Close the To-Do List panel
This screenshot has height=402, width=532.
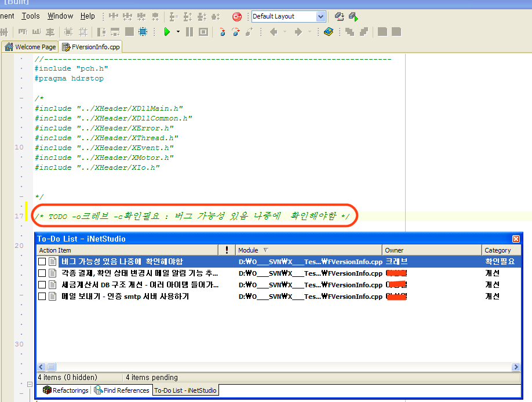(516, 239)
